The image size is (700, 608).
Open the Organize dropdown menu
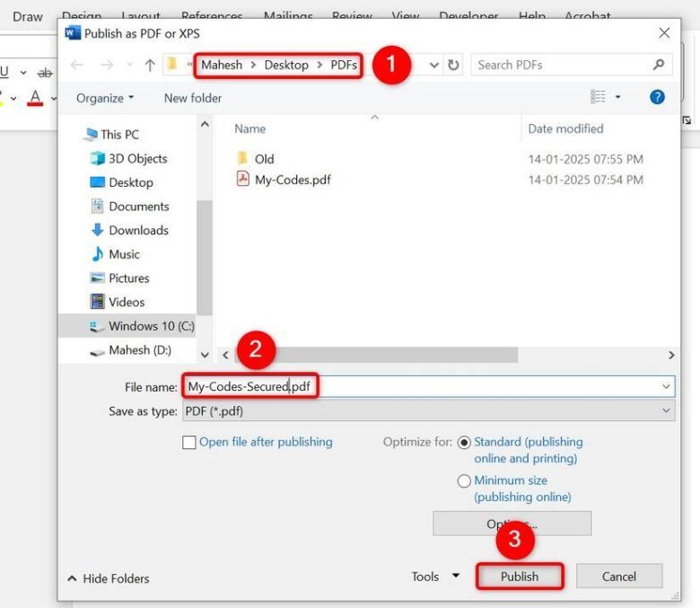[x=105, y=98]
